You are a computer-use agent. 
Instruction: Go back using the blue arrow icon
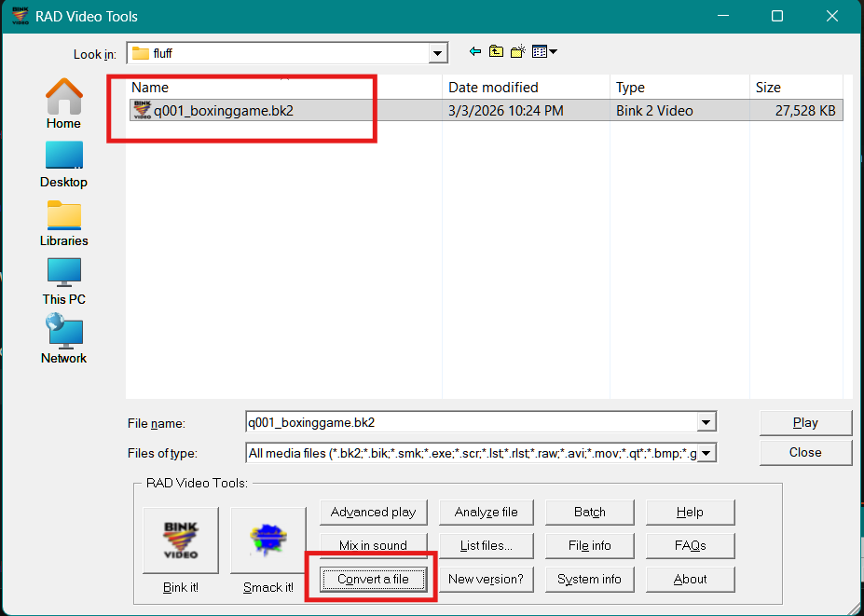pos(475,52)
